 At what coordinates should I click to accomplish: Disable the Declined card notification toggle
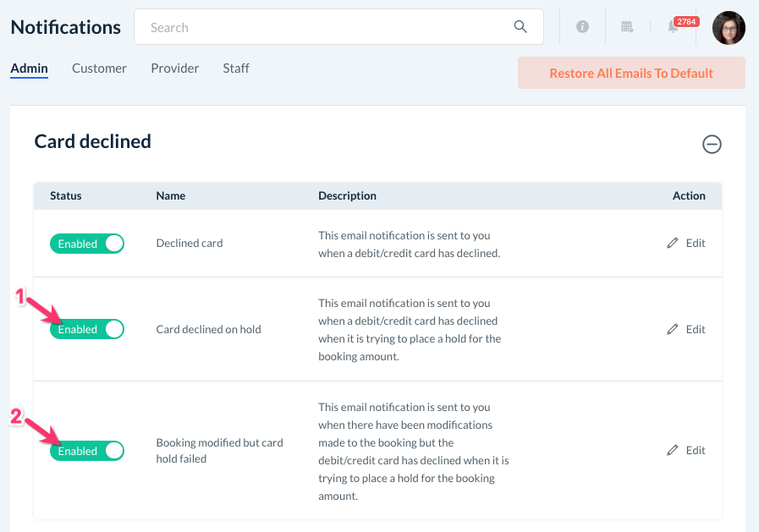coord(87,244)
